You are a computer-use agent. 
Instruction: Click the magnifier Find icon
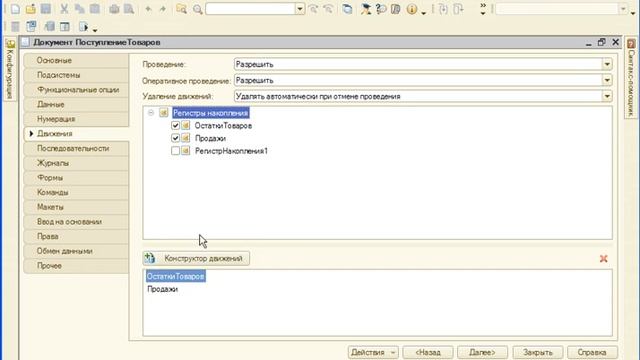coord(198,9)
